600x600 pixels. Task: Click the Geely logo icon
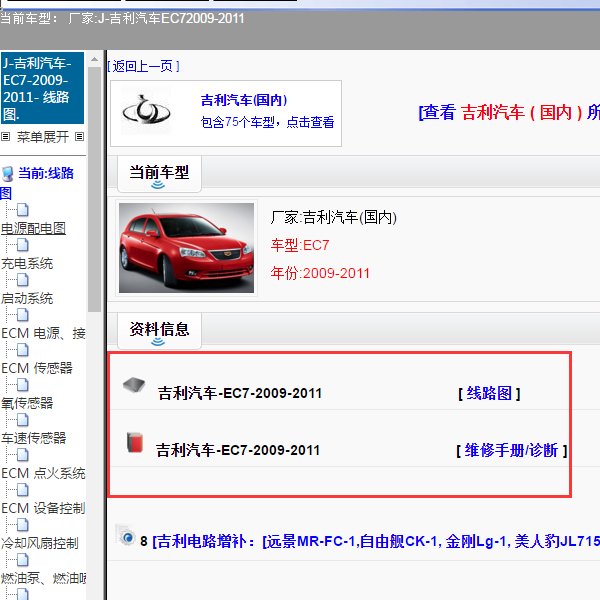tap(146, 111)
